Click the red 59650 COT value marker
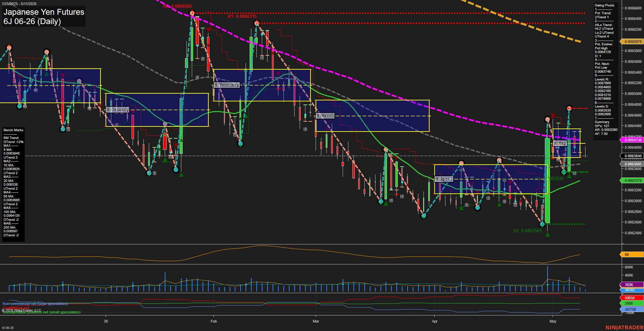The width and height of the screenshot is (644, 331). pyautogui.click(x=632, y=298)
